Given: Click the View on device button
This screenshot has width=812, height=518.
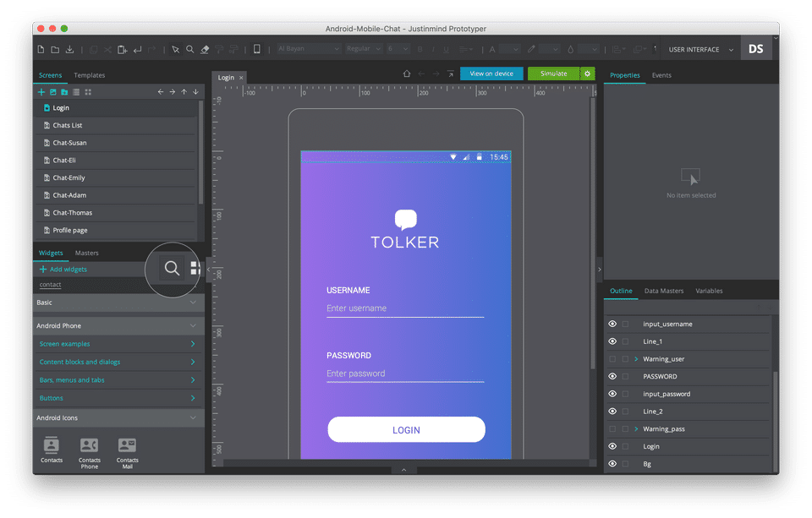Looking at the screenshot, I should click(x=491, y=74).
